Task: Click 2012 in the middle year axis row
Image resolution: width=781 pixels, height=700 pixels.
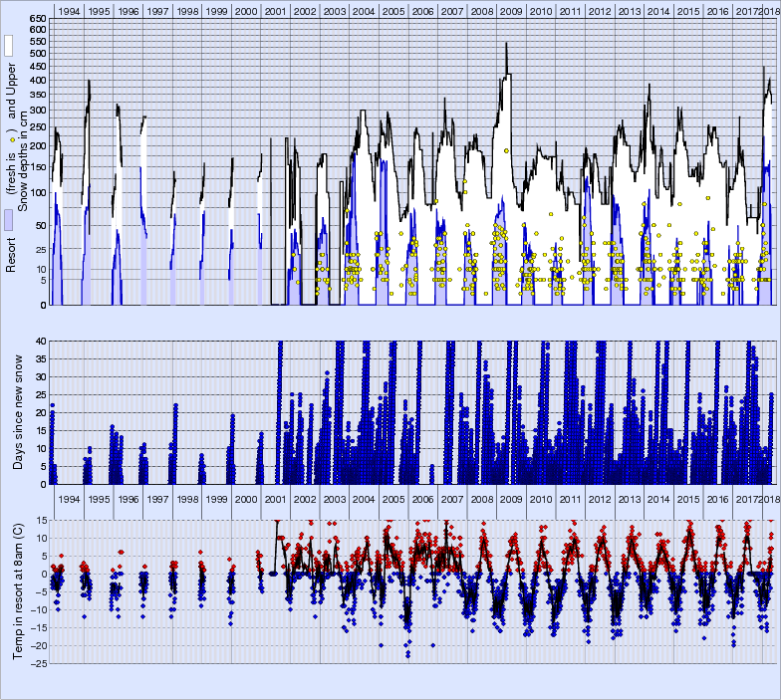Action: tap(600, 499)
